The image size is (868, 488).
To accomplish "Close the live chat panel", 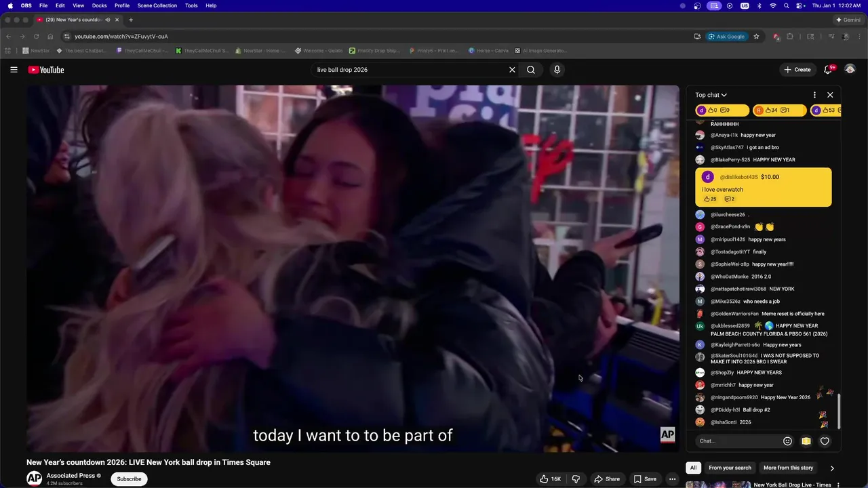I will tap(830, 95).
